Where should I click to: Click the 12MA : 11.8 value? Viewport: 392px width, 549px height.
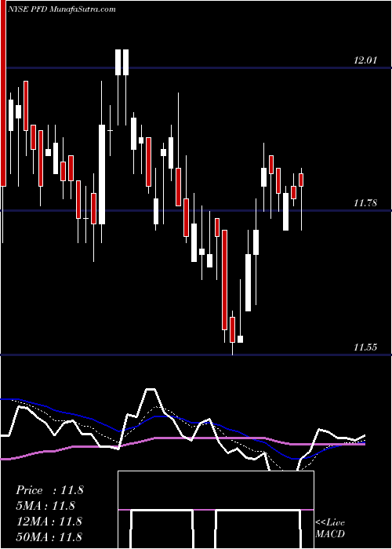(49, 521)
